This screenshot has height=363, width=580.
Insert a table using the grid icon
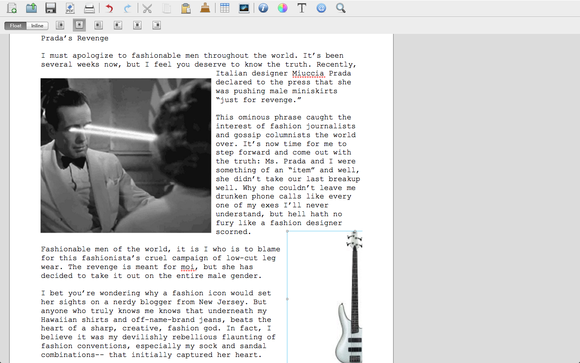tap(225, 8)
